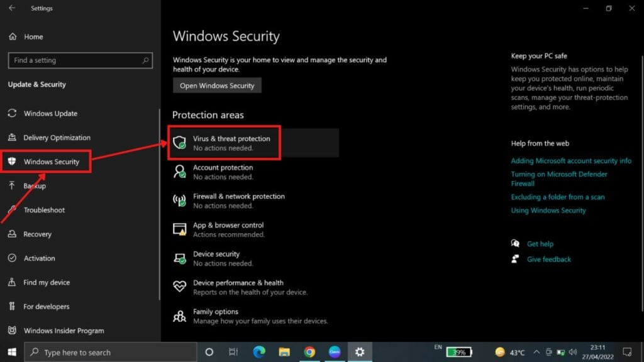The width and height of the screenshot is (644, 362).
Task: Open Windows Update in sidebar
Action: tap(50, 113)
